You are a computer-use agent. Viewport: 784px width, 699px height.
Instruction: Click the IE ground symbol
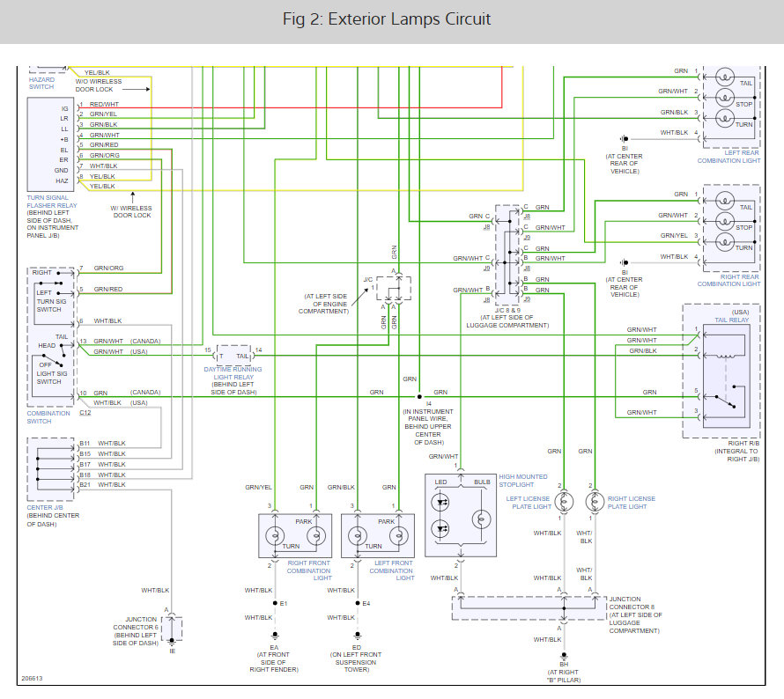[172, 641]
